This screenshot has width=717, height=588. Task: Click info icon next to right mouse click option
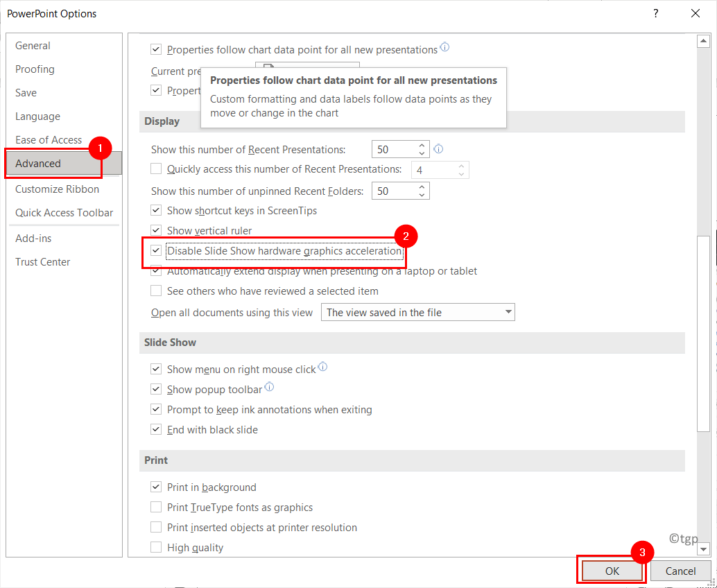[323, 367]
